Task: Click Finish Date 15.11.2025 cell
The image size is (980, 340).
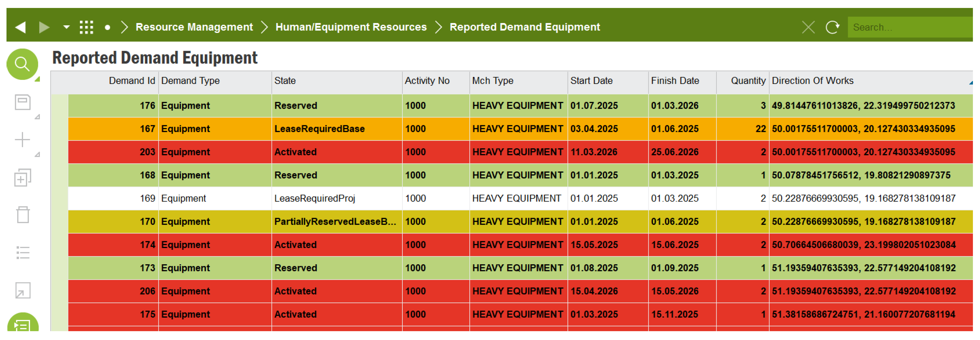Action: [x=682, y=314]
